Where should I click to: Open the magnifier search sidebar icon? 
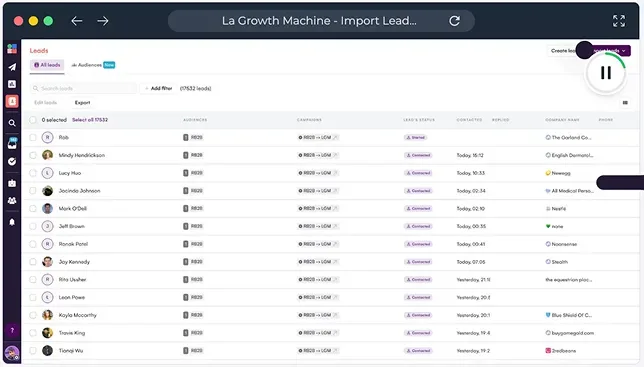(12, 123)
